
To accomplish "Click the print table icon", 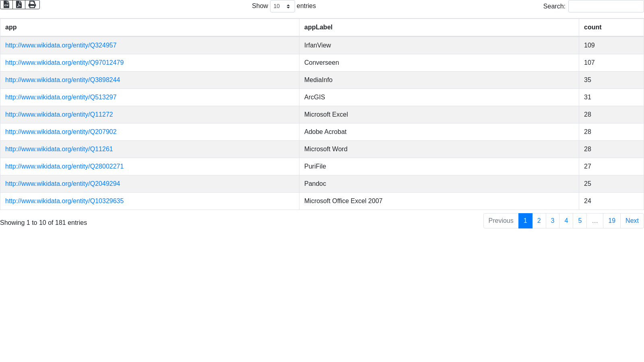I will click(32, 4).
